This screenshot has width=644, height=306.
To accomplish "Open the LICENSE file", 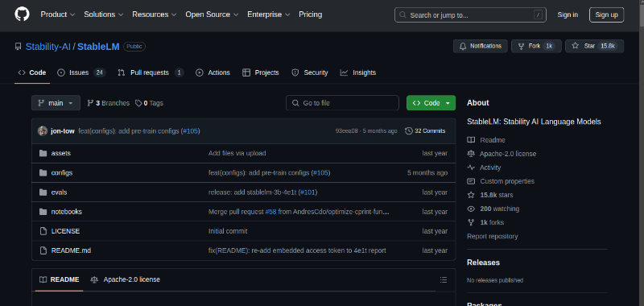I will pyautogui.click(x=65, y=231).
